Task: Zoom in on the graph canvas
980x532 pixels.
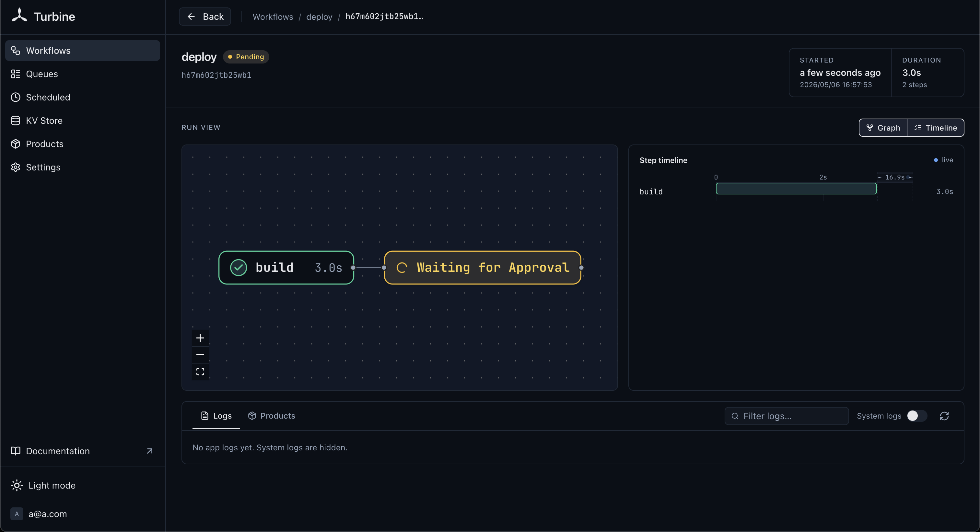Action: point(200,338)
